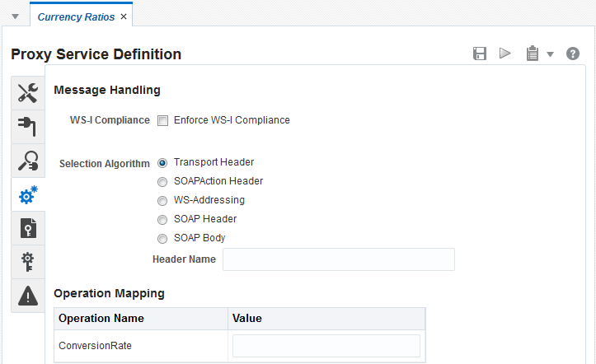Screen dimensions: 596x364
Task: Open the Message Handling gear tab
Action: click(x=28, y=194)
